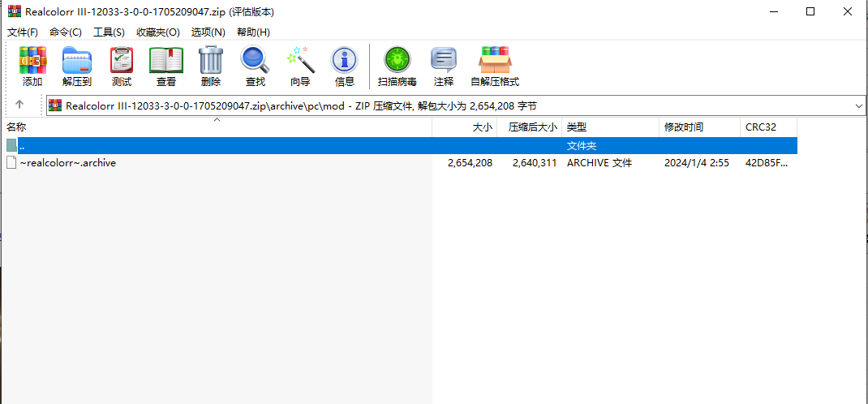
Task: Close the WinRAR window
Action: pos(847,11)
